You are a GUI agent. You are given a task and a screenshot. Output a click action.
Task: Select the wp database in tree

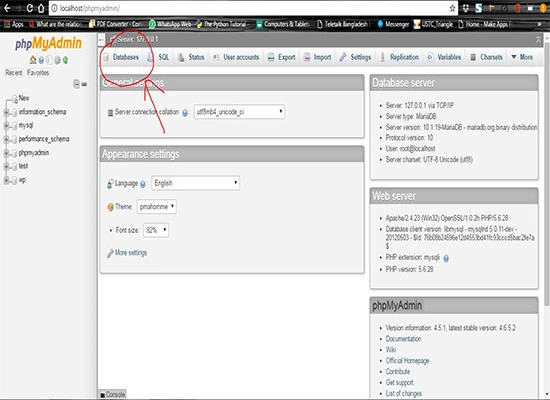click(22, 180)
